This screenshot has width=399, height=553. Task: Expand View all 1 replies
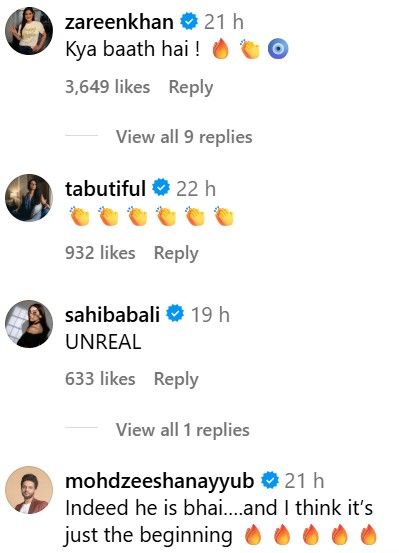coord(183,430)
